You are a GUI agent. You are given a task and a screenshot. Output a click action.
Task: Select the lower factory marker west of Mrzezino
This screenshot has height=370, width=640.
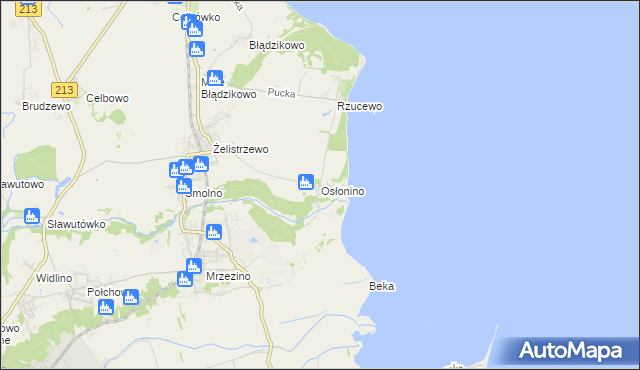click(x=185, y=279)
